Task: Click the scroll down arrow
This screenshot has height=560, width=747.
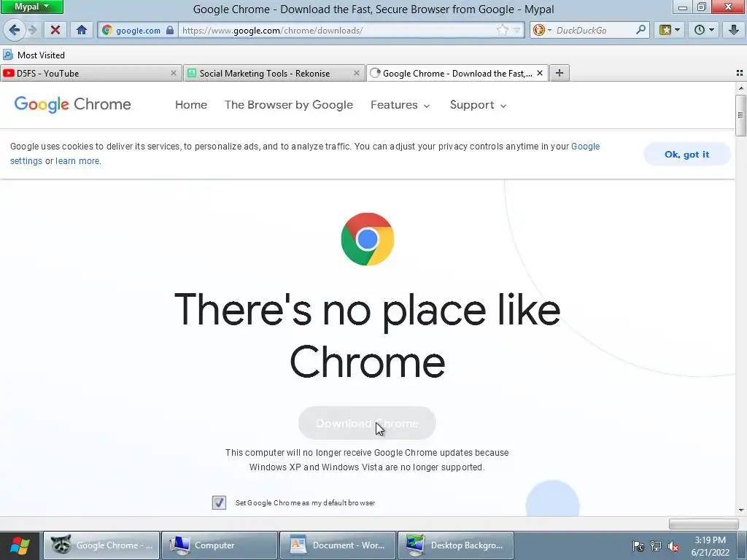Action: 741,510
